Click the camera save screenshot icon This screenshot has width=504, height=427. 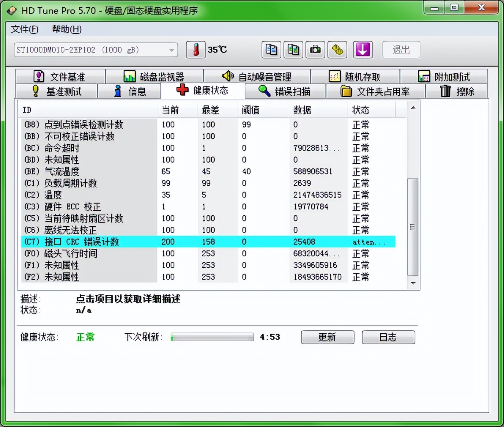point(315,50)
